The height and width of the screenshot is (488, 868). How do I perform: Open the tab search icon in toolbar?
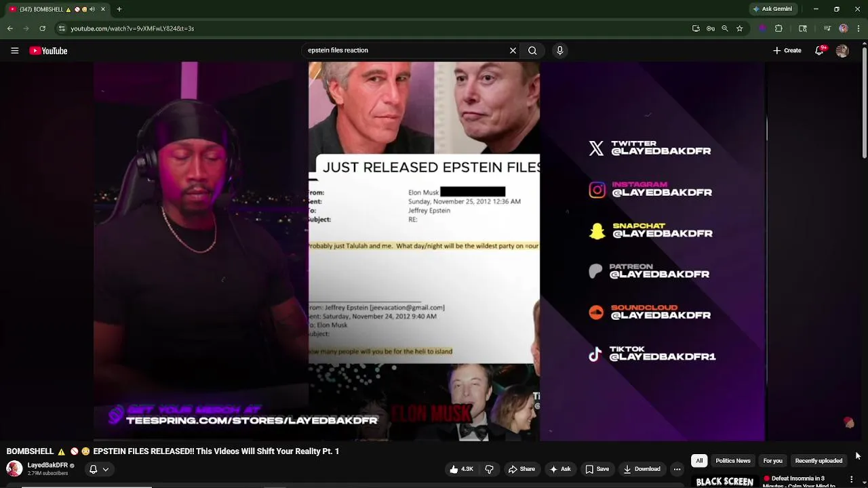pyautogui.click(x=803, y=28)
